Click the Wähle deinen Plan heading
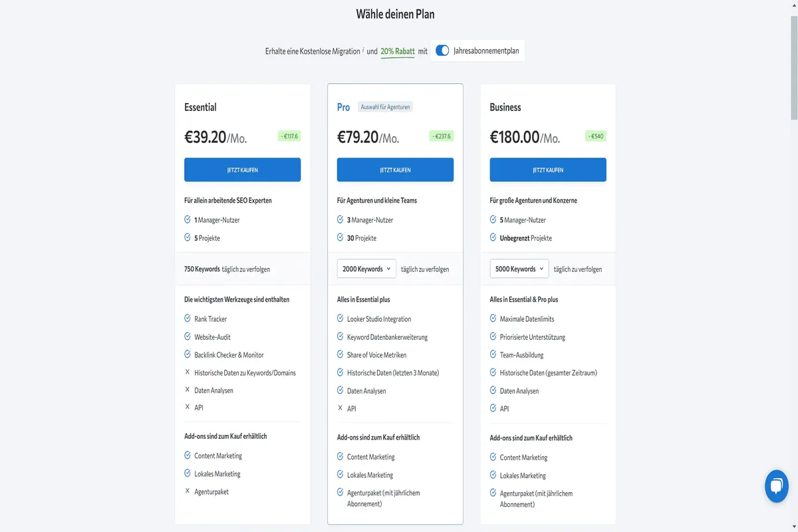 [x=396, y=14]
